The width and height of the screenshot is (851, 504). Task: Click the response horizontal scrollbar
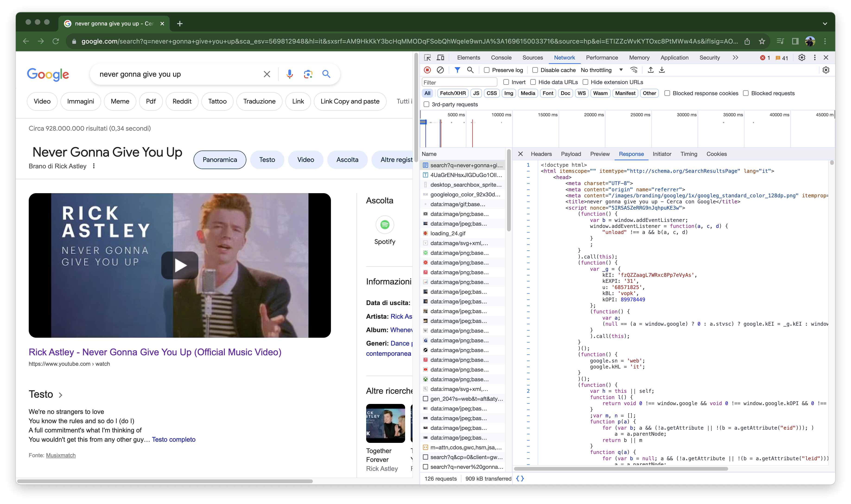click(x=621, y=469)
